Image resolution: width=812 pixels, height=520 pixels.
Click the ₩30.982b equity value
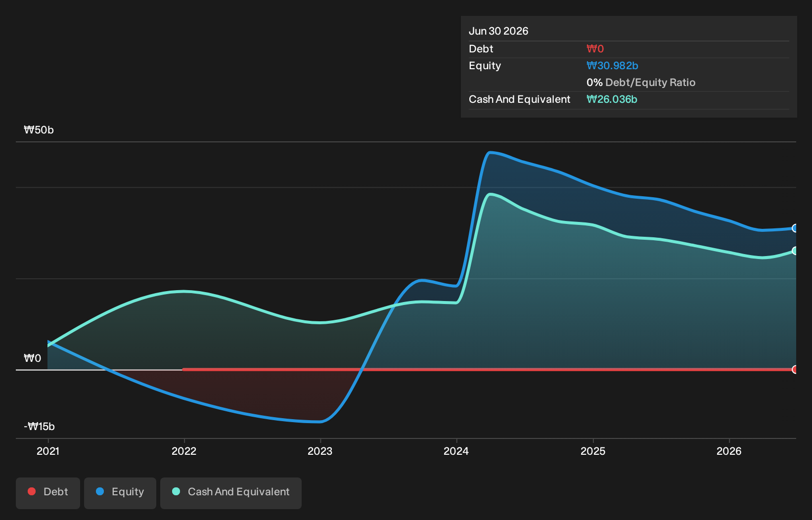click(612, 66)
